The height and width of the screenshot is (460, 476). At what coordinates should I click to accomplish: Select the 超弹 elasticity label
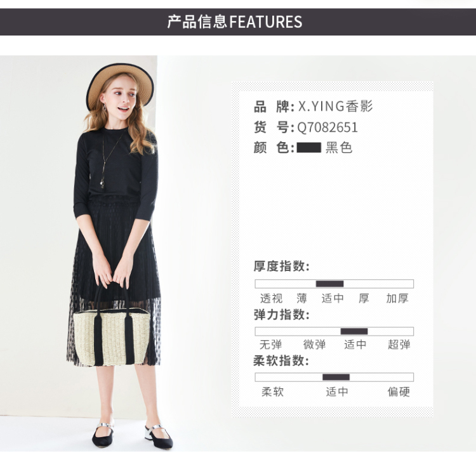coord(399,345)
